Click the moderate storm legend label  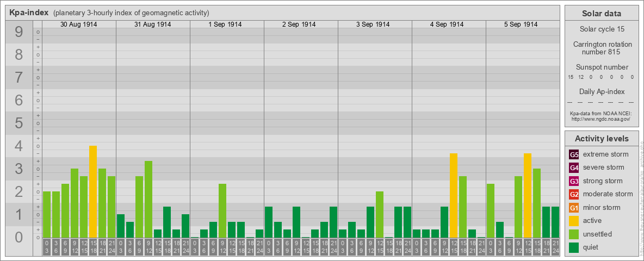tap(608, 194)
